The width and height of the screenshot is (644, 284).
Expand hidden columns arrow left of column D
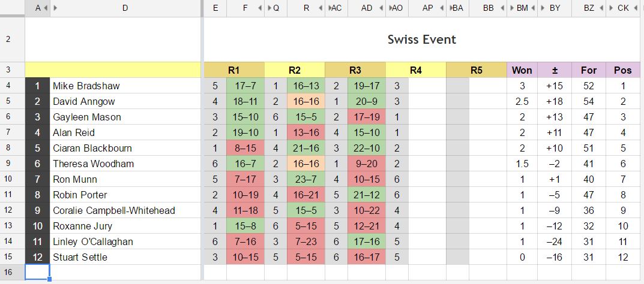pos(55,8)
